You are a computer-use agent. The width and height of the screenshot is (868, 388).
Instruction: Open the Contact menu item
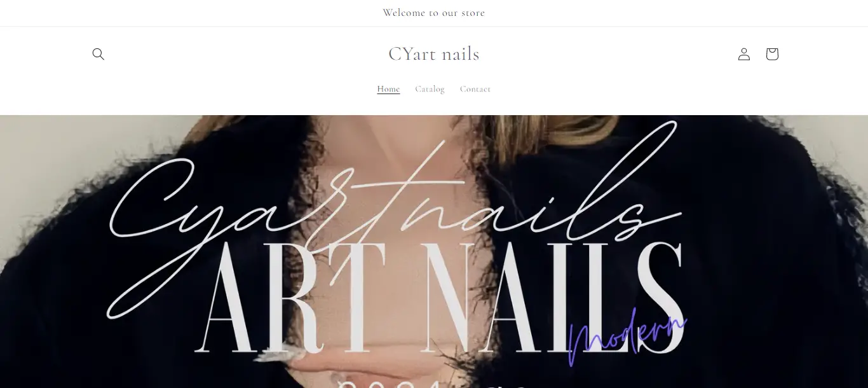click(x=475, y=89)
